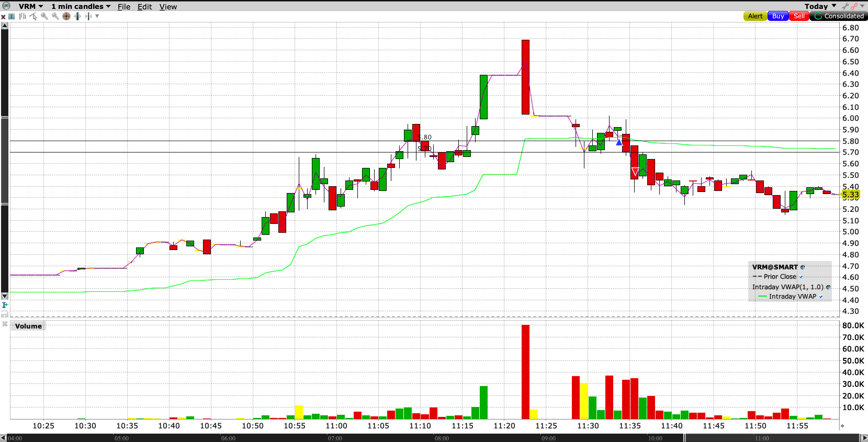Select the trendline drawing tool
This screenshot has width=868, height=442.
(33, 16)
